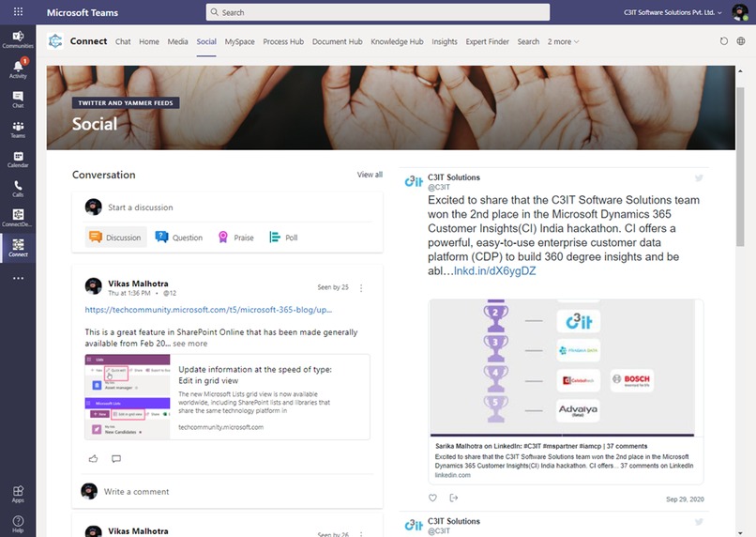The image size is (756, 537).
Task: Open the Process Hub tab
Action: pos(283,41)
